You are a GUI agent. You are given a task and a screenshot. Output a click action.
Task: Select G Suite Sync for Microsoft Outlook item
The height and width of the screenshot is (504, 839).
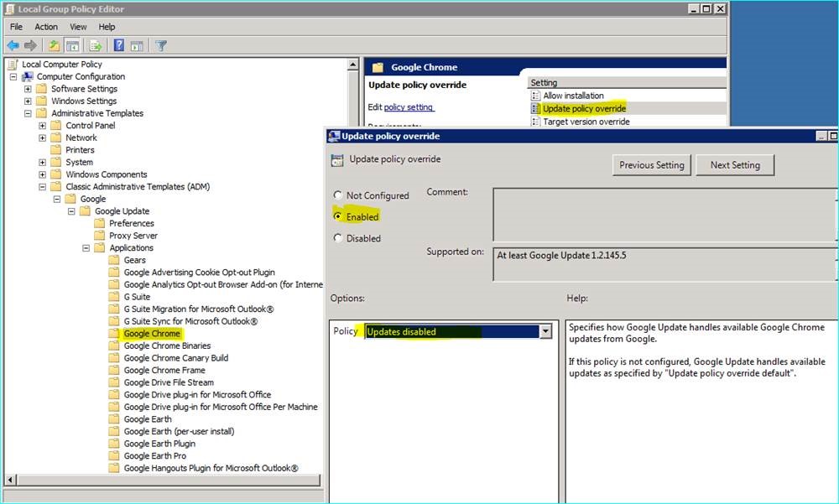coord(190,321)
